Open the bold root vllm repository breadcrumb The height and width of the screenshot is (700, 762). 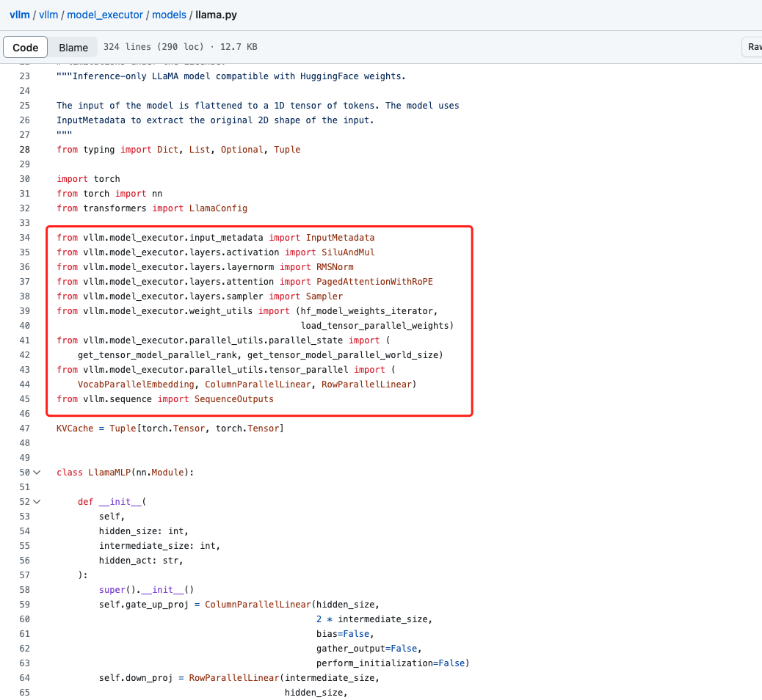[20, 15]
